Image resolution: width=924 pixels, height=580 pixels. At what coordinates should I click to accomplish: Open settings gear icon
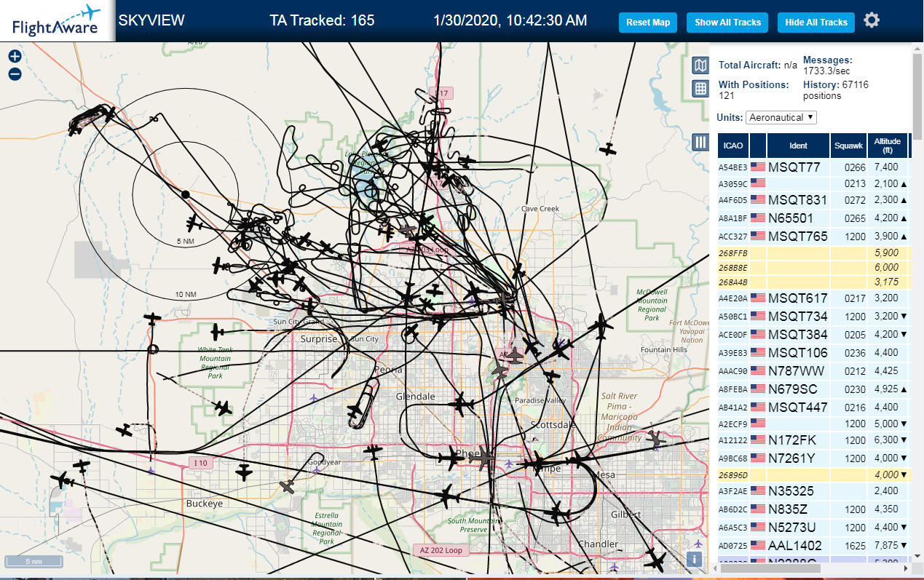[872, 20]
